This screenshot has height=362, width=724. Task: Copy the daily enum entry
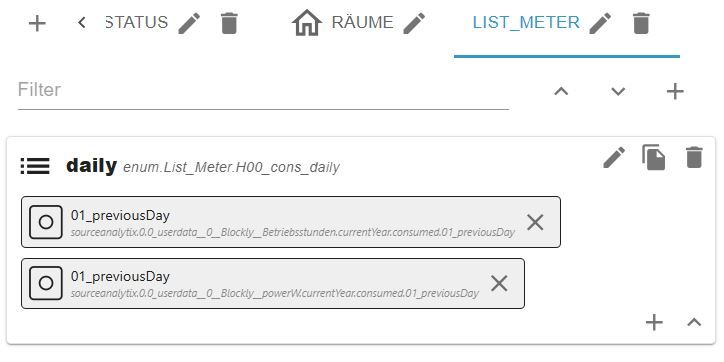[x=654, y=157]
